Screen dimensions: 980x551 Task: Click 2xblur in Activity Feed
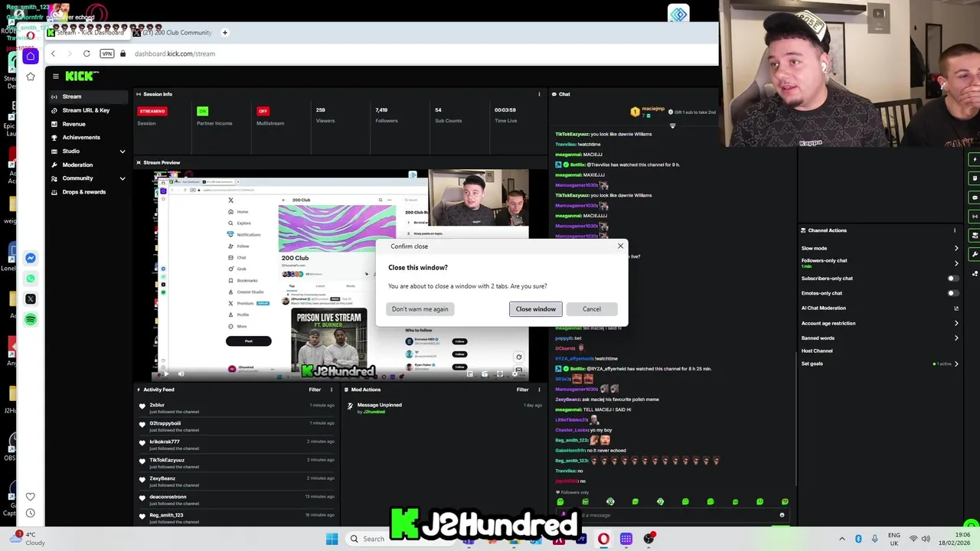pos(157,405)
